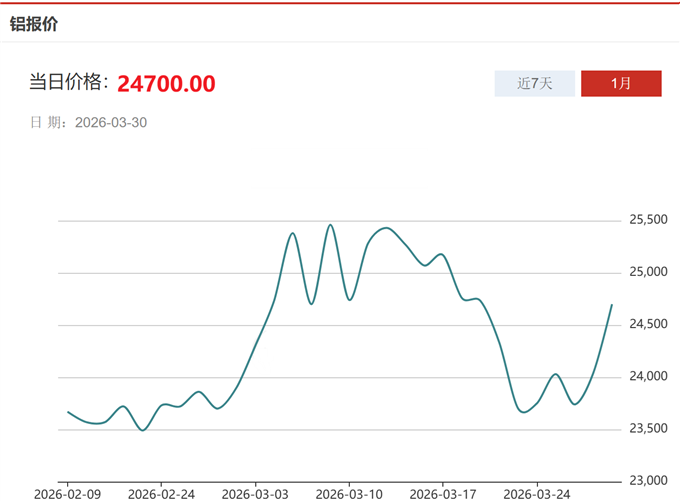
Task: Click the 23,500 y-axis label
Action: point(648,429)
